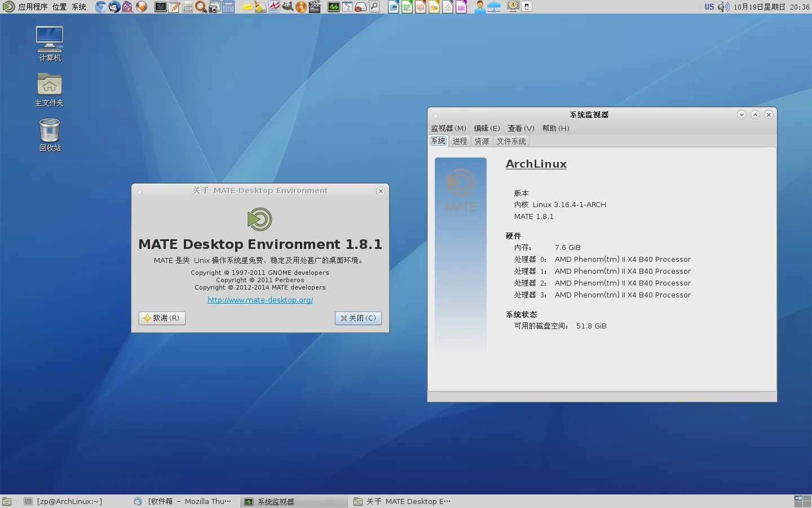812x508 pixels.
Task: Open Thunderbird mail launcher in panel
Action: [x=114, y=7]
